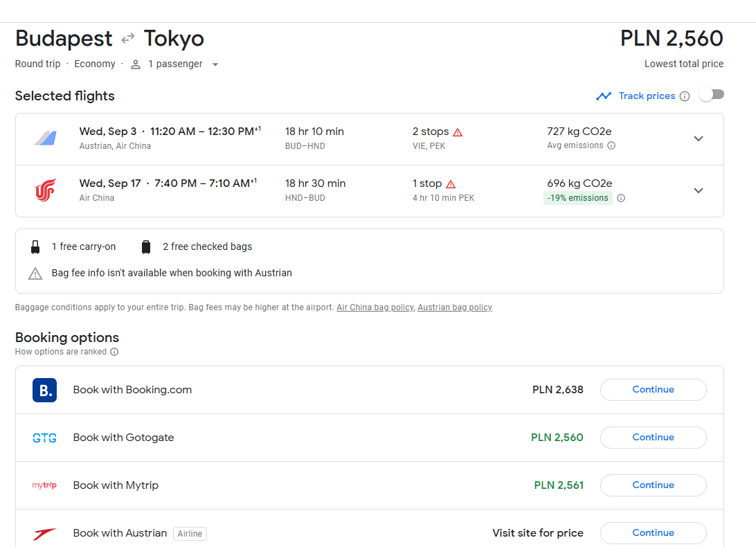Image resolution: width=756 pixels, height=547 pixels.
Task: Click the "4 hr 10 min PEK" layover text
Action: tap(444, 198)
